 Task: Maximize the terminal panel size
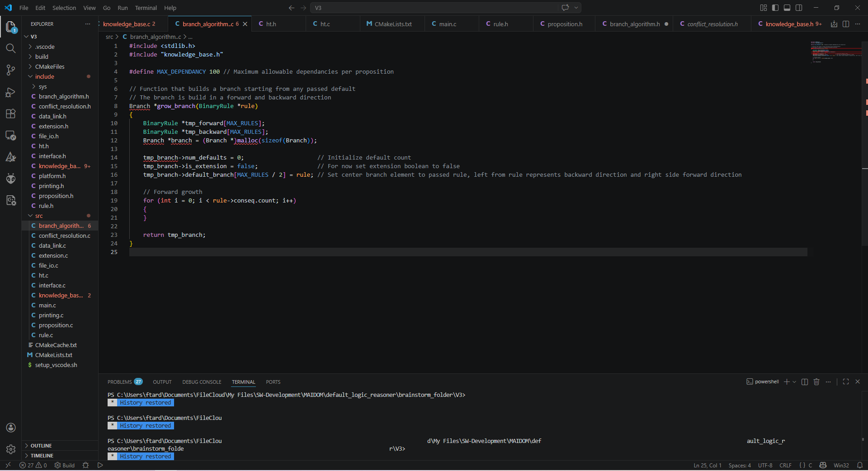point(846,382)
